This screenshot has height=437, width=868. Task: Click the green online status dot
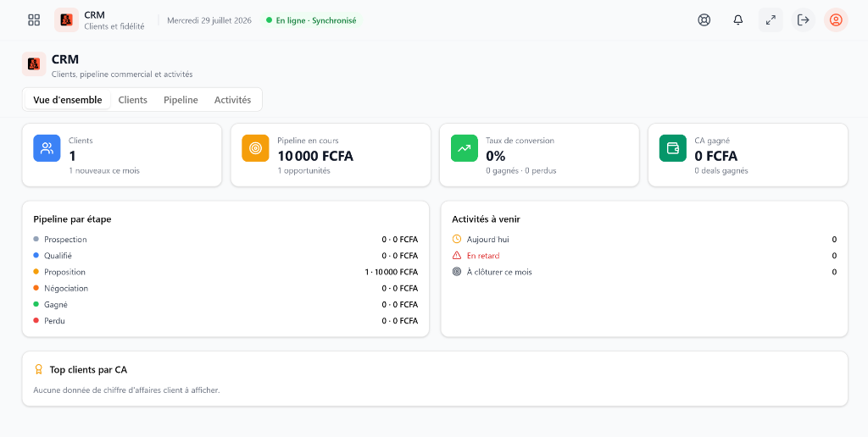[x=269, y=20]
